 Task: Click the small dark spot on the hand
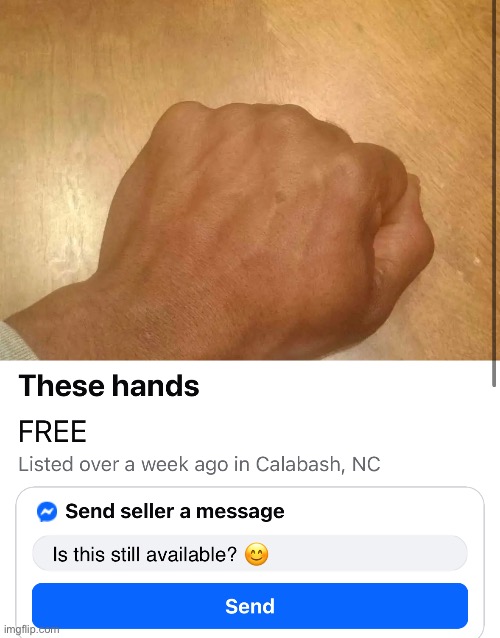(x=280, y=197)
